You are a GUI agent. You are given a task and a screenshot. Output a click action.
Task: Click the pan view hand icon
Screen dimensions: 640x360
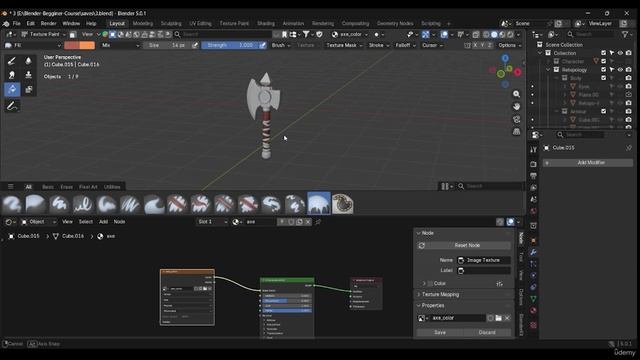516,107
